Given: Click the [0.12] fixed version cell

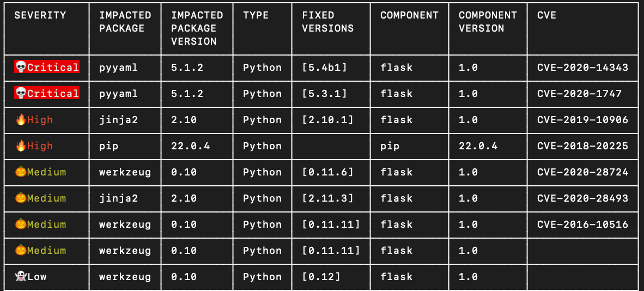Looking at the screenshot, I should pos(321,276).
